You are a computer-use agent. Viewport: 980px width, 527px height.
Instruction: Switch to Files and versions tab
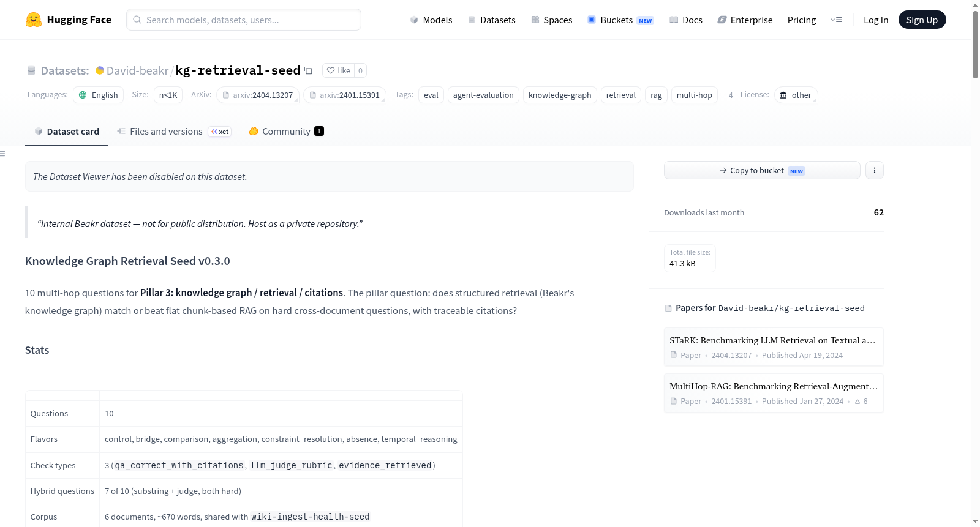[174, 131]
